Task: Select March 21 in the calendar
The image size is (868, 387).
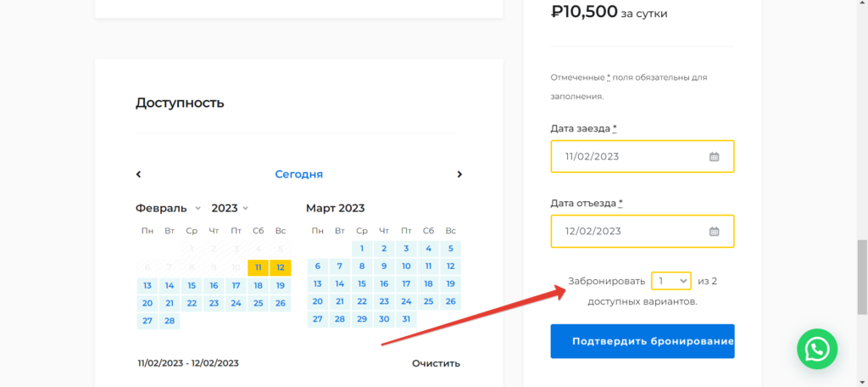Action: click(x=340, y=301)
